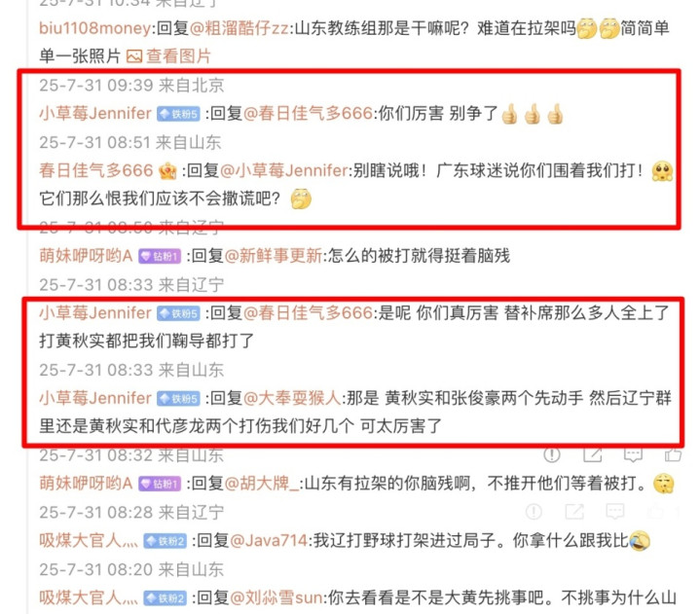
Task: Open the mention @春日佳气多666 in the 别争了 reply
Action: point(308,113)
